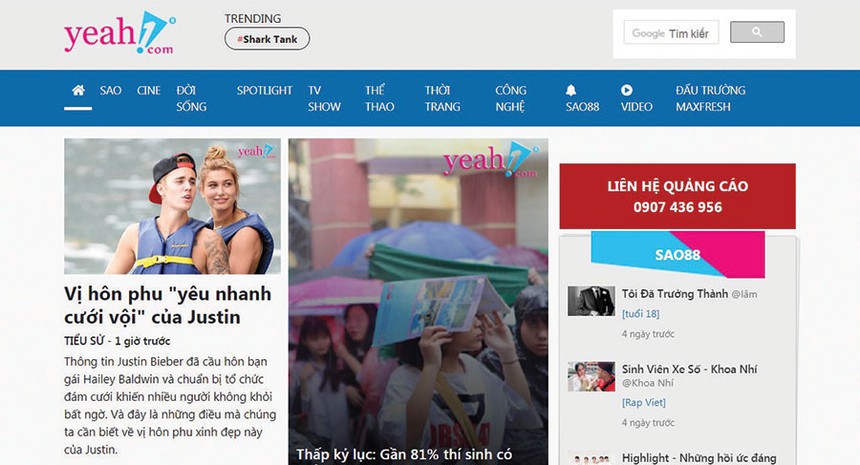The height and width of the screenshot is (465, 860).
Task: Click the magnifier search button
Action: (x=756, y=33)
